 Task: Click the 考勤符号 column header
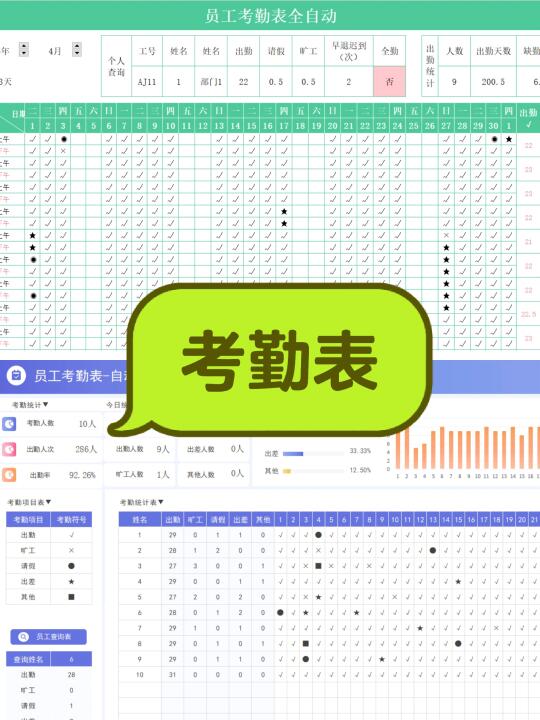[x=71, y=519]
